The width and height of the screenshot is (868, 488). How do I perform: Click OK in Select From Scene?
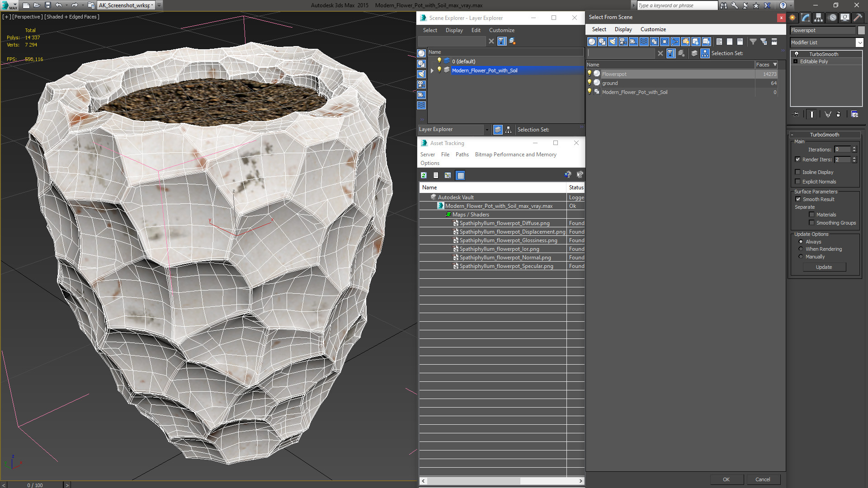(x=726, y=479)
